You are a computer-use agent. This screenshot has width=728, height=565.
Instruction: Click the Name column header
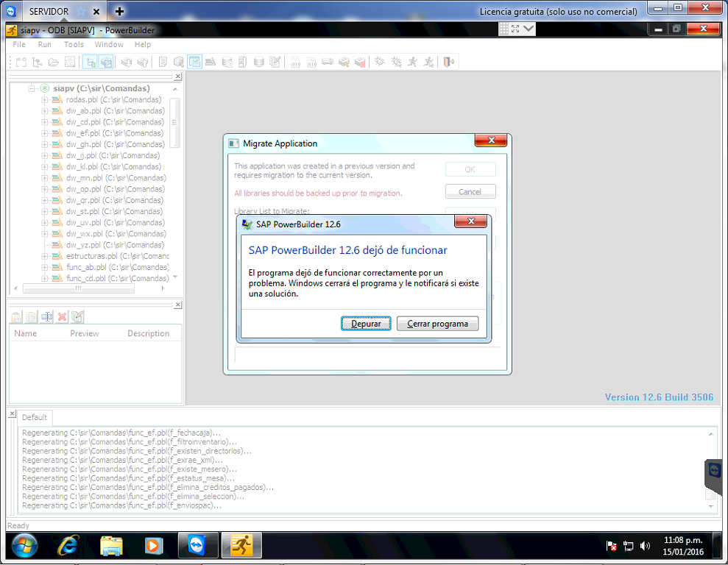[x=26, y=333]
